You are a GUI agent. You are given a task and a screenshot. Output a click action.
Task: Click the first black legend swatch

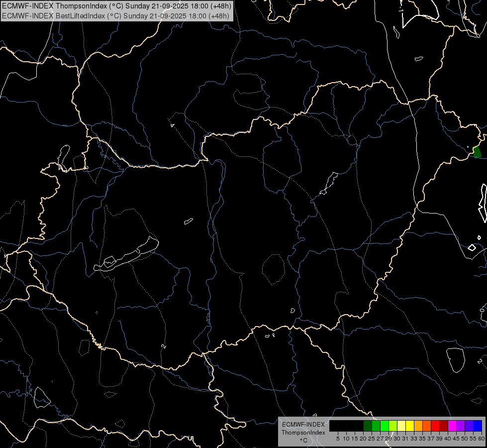tap(333, 426)
